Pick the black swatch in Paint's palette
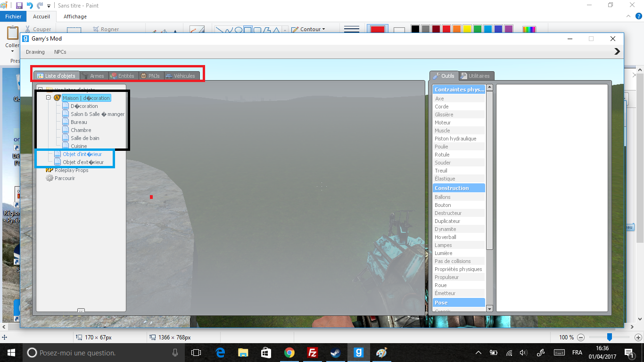This screenshot has height=362, width=644. (415, 29)
